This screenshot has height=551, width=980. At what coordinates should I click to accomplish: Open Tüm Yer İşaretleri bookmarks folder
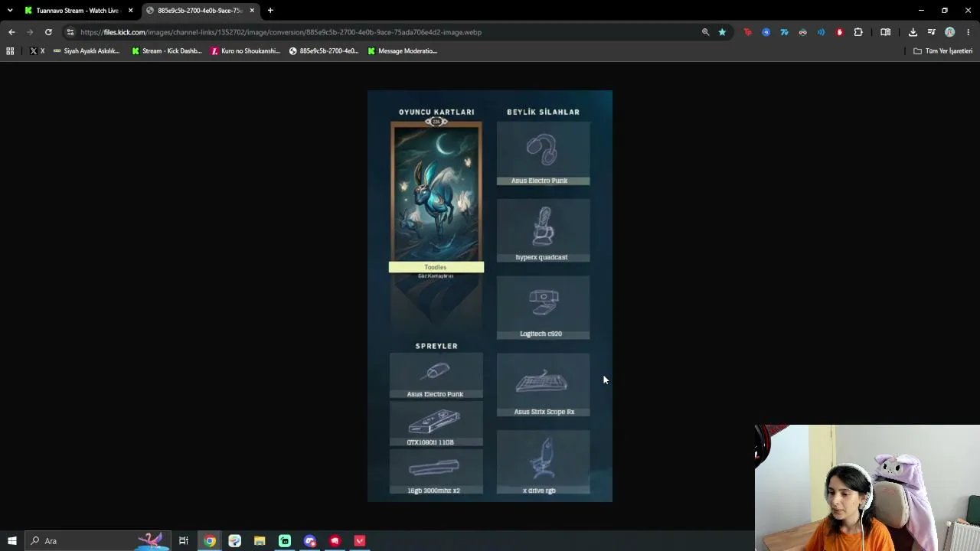[943, 51]
